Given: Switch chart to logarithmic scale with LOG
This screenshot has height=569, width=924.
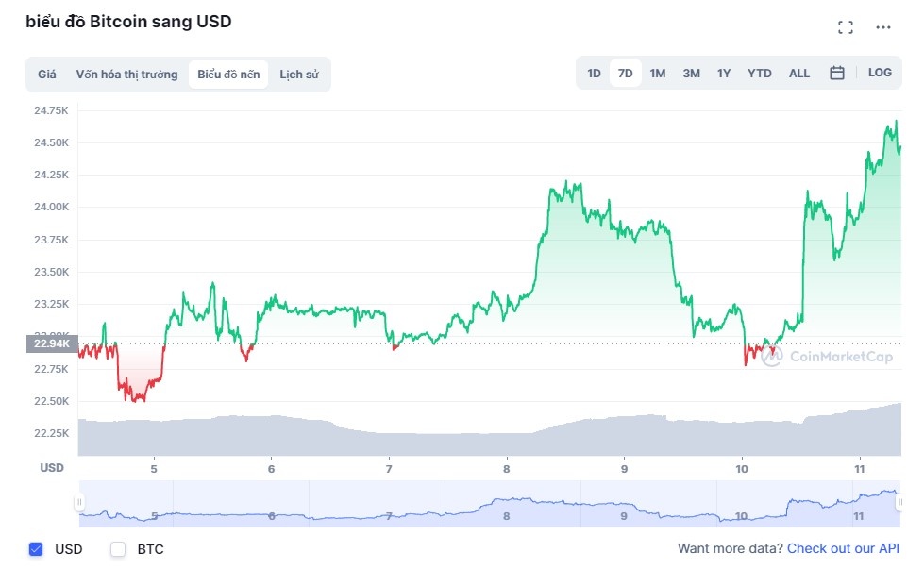Looking at the screenshot, I should tap(880, 72).
